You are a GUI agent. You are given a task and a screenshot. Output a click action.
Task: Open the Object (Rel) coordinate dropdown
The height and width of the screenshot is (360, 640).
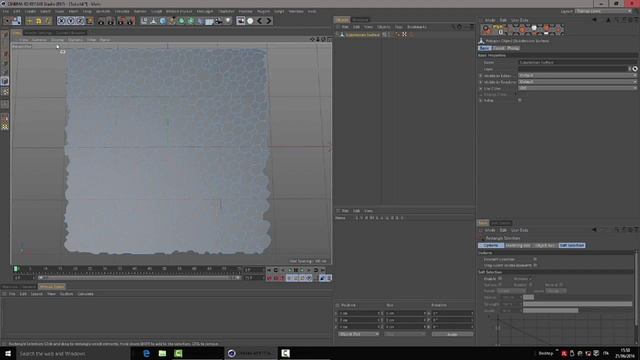tap(358, 334)
